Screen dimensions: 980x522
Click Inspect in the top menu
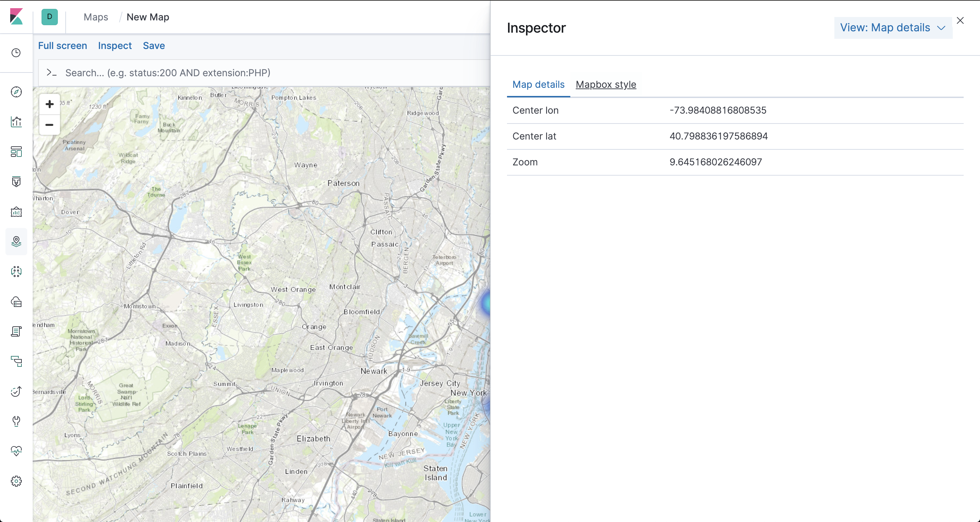(115, 46)
